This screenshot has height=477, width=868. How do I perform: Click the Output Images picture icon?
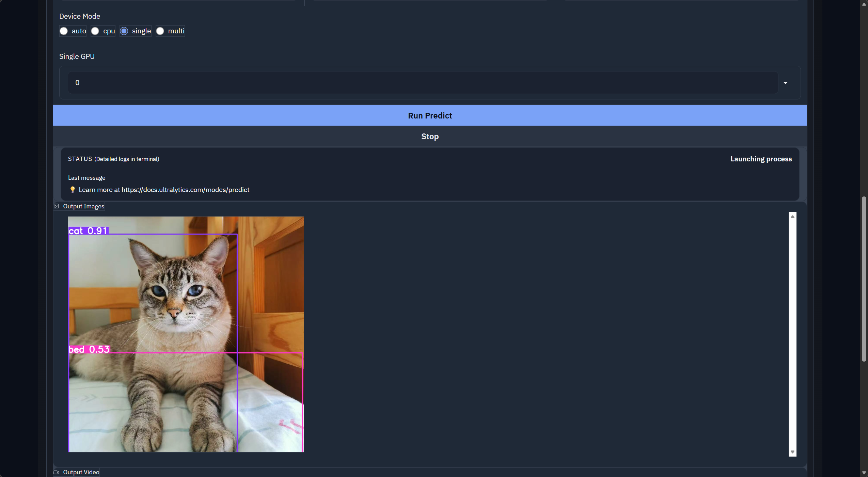57,206
